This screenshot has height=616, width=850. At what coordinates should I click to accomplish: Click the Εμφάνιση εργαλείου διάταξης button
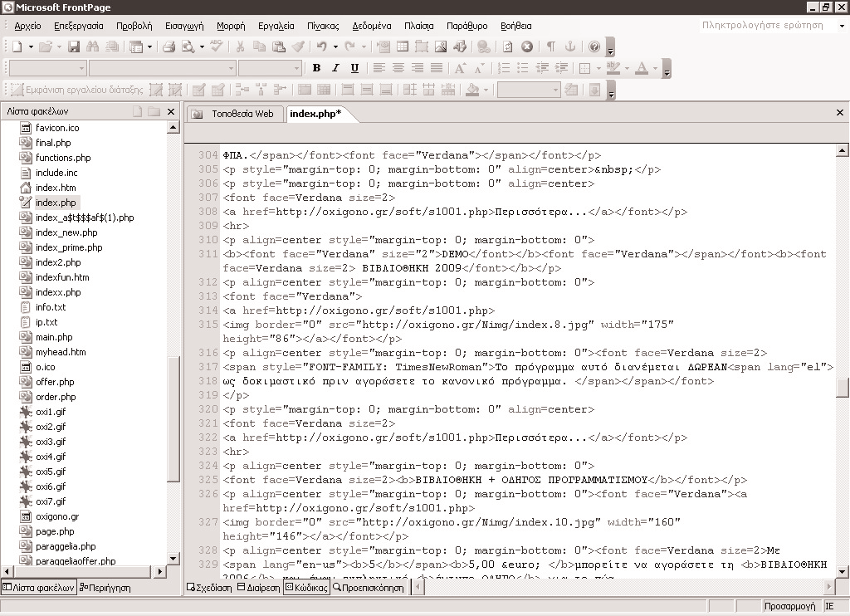point(77,90)
